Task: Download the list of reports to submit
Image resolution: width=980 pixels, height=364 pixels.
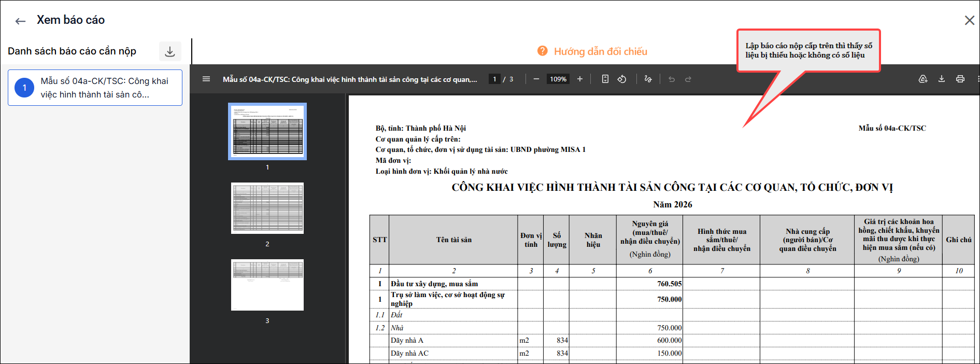Action: (x=169, y=51)
